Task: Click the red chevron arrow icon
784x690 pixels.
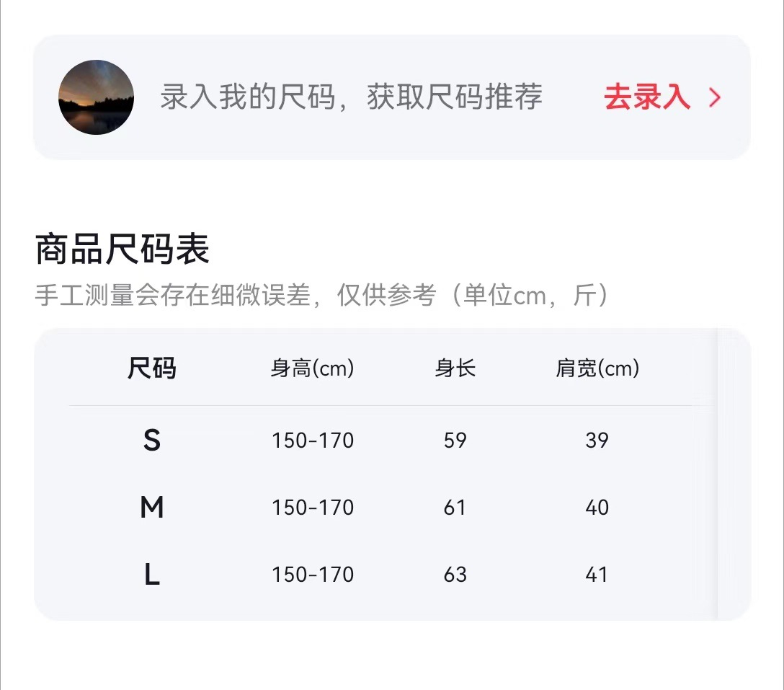Action: 714,98
